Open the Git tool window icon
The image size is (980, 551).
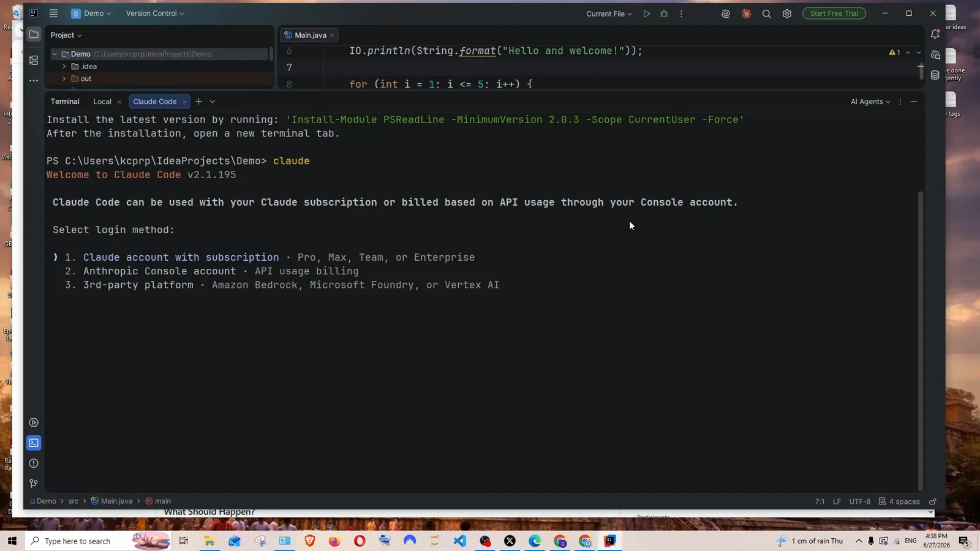point(34,484)
